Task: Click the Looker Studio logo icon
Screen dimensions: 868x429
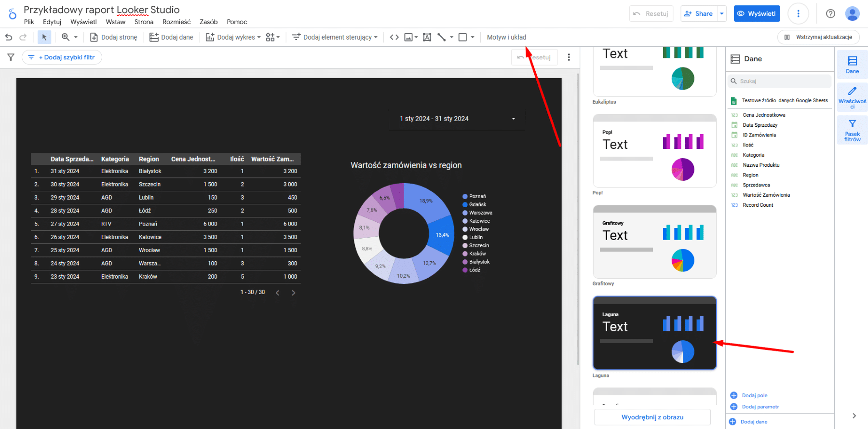Action: click(x=13, y=14)
